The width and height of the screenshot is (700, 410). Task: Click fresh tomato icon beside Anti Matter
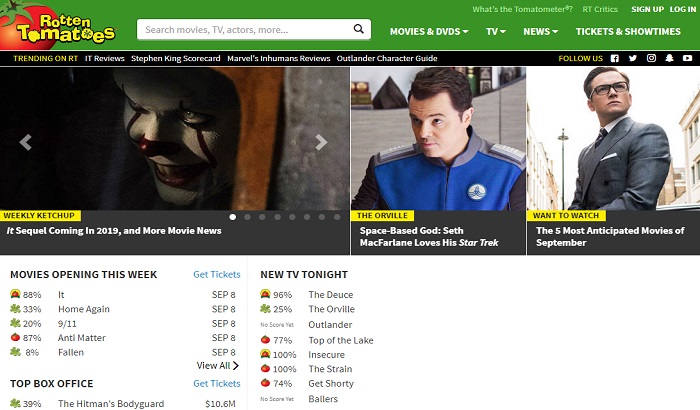[x=15, y=337]
